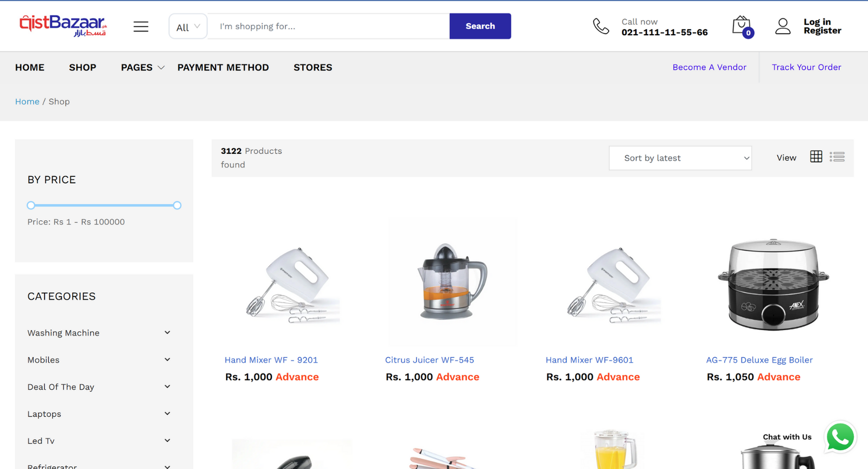Screen dimensions: 868x469
Task: Open the hamburger menu icon
Action: coord(141,27)
